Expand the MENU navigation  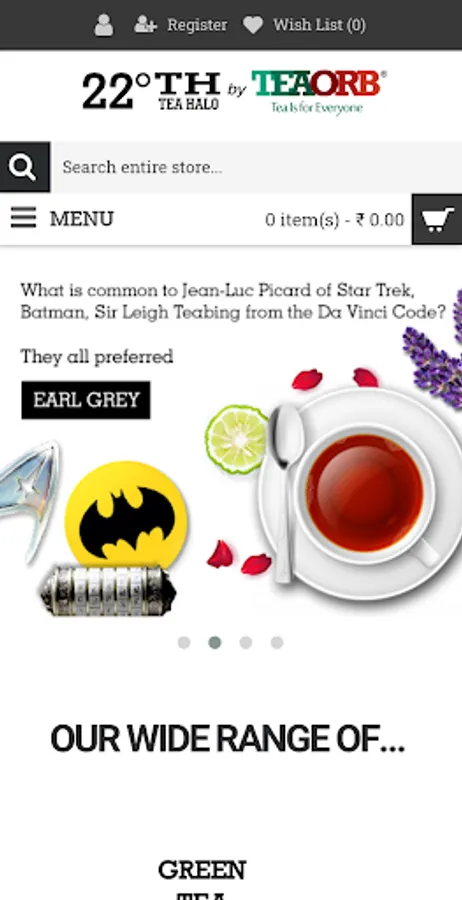click(81, 219)
